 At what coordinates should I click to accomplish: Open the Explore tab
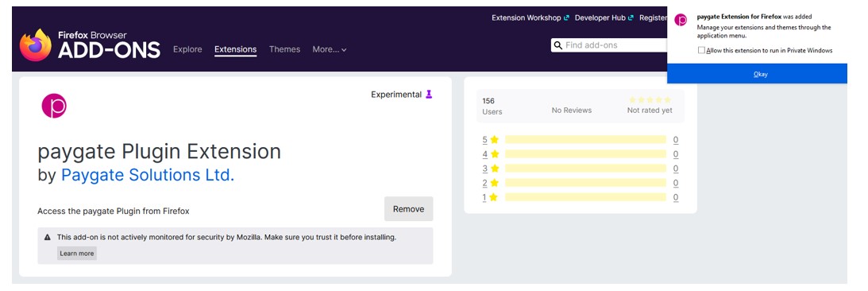point(187,49)
